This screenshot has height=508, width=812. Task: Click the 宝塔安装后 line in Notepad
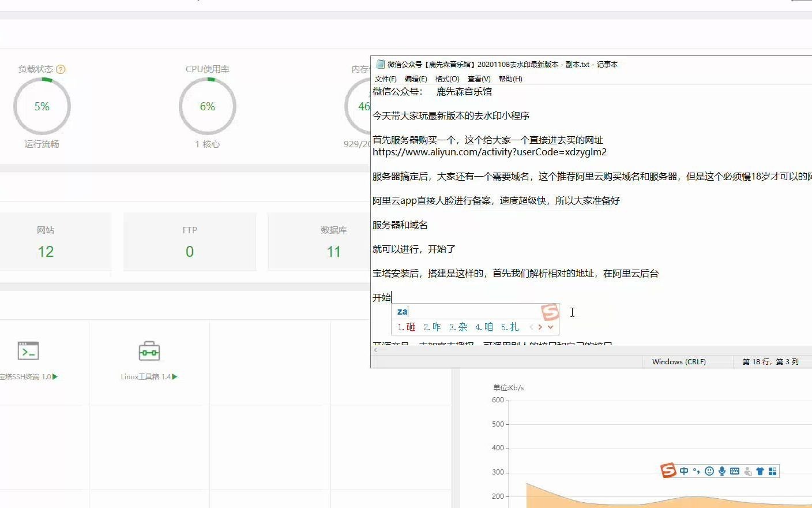click(516, 274)
